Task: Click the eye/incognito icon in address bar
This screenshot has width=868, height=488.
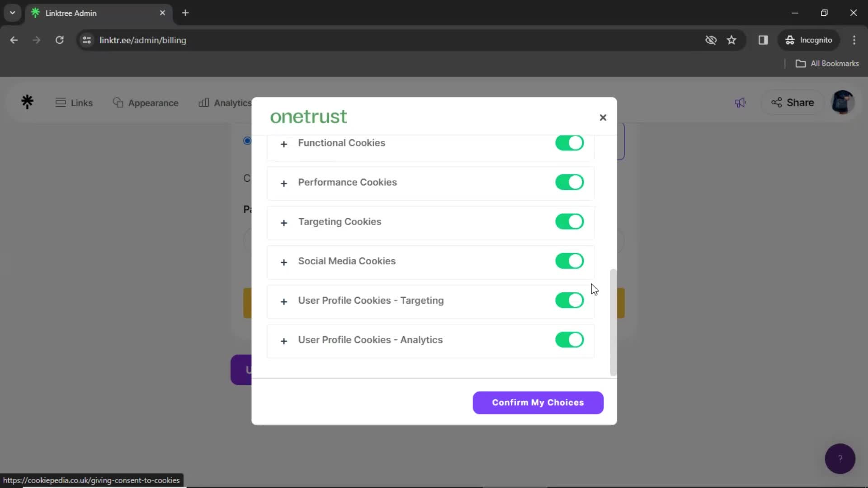Action: click(711, 40)
